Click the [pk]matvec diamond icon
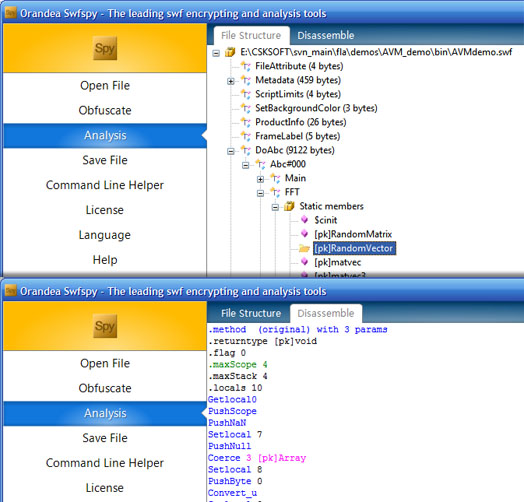This screenshot has width=524, height=502. 304,262
